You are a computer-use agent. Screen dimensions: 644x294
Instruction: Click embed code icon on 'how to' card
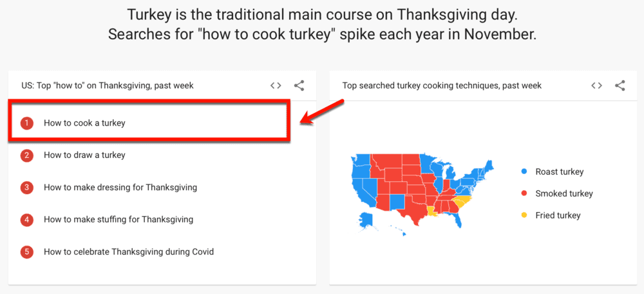[276, 85]
